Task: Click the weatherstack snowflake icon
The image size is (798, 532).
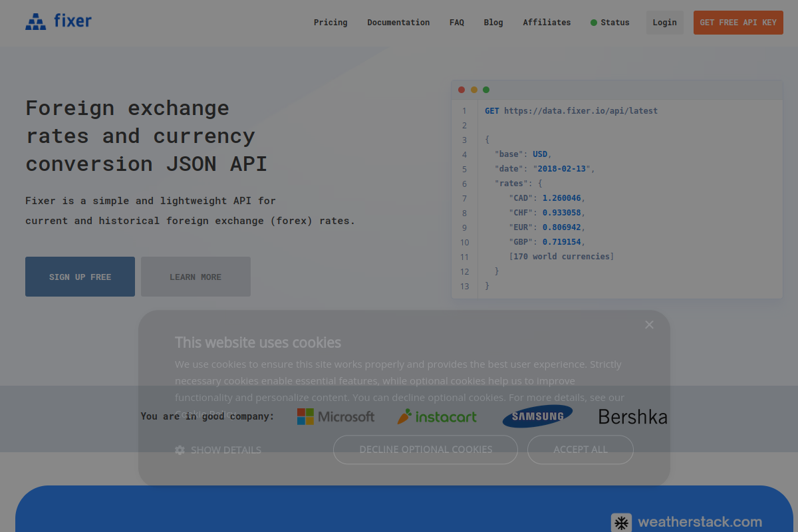Action: 621,523
